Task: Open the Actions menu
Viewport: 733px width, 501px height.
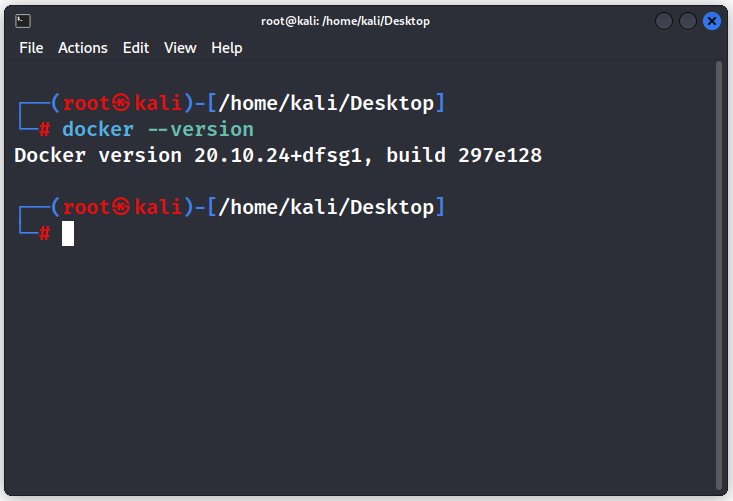Action: pyautogui.click(x=83, y=48)
